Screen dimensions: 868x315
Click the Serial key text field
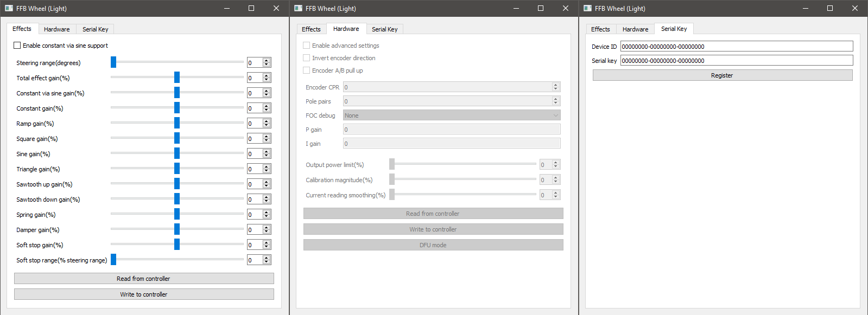tap(736, 61)
